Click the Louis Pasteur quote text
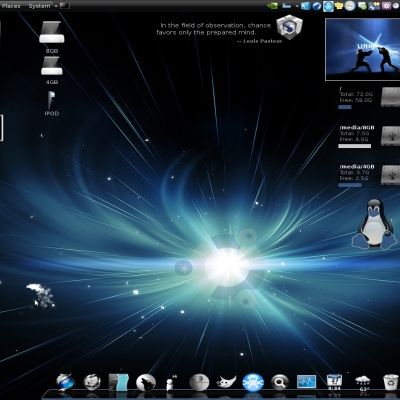This screenshot has width=400, height=400. [219, 33]
